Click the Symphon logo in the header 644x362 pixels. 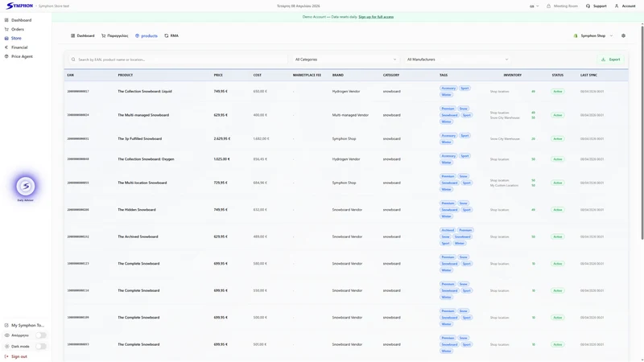[19, 6]
